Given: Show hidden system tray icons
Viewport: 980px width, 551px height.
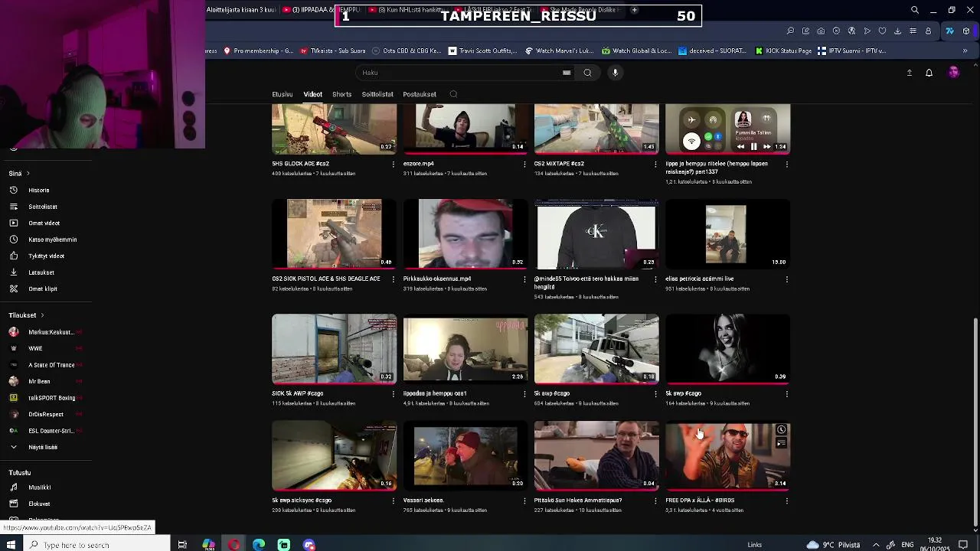Looking at the screenshot, I should (876, 545).
